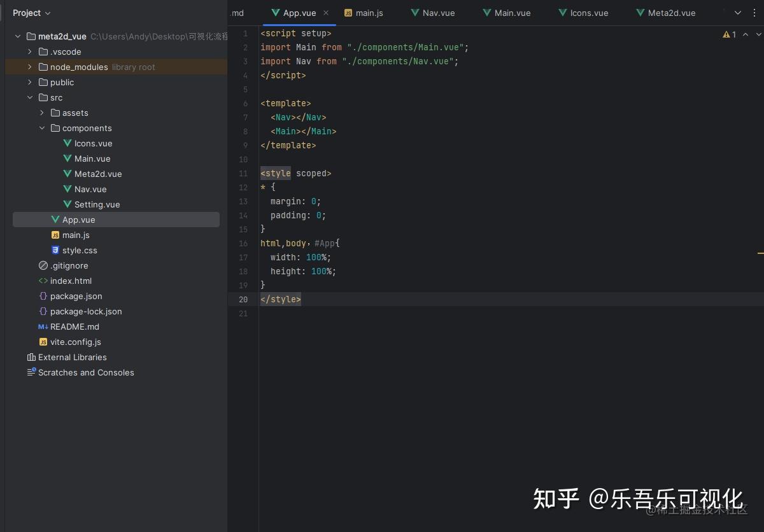
Task: Navigate to previous problem using up arrow icon
Action: [x=744, y=34]
